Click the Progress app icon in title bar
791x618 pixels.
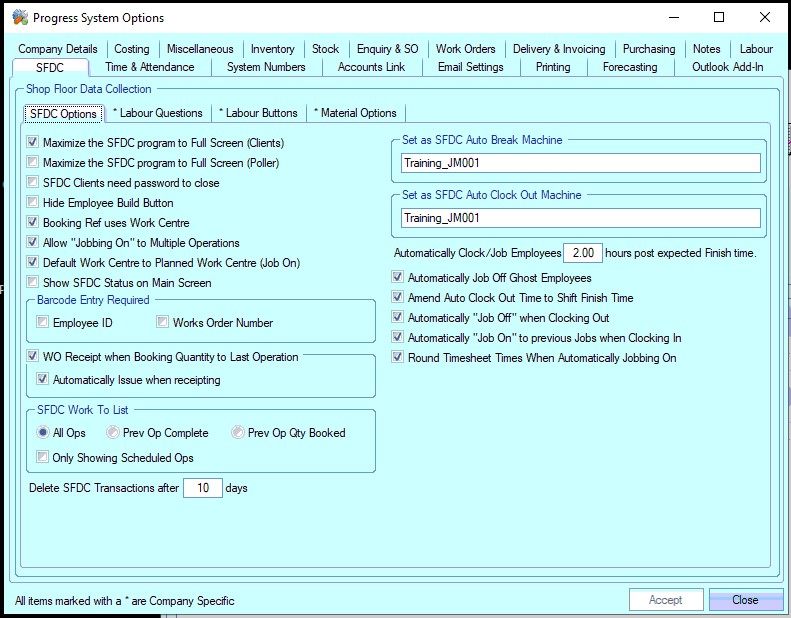tap(17, 17)
